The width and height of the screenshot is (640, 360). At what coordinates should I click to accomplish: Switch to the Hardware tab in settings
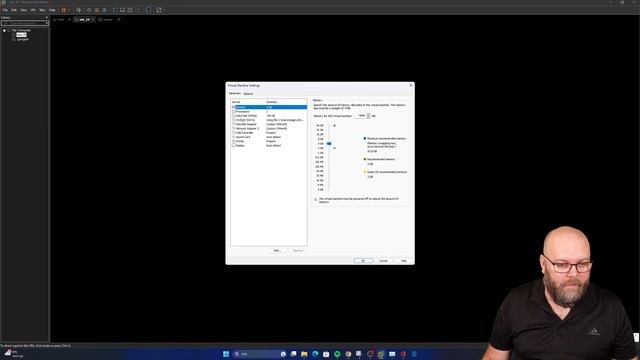coord(235,93)
